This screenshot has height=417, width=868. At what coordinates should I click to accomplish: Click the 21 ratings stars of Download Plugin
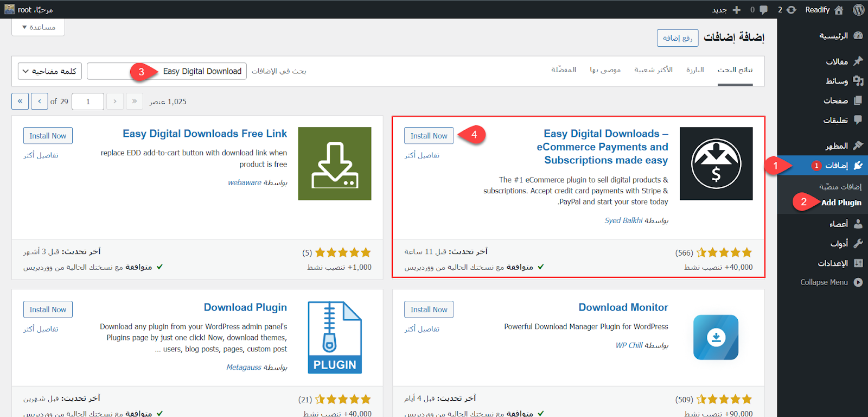343,400
